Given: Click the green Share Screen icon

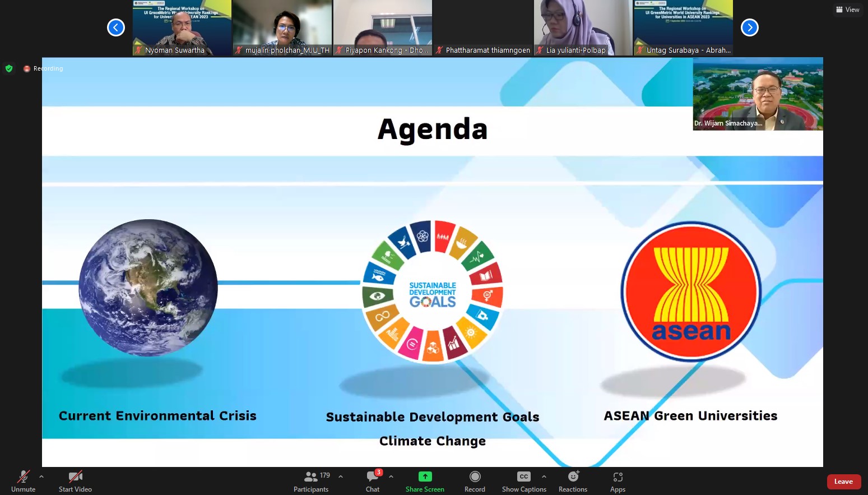Looking at the screenshot, I should click(x=425, y=477).
